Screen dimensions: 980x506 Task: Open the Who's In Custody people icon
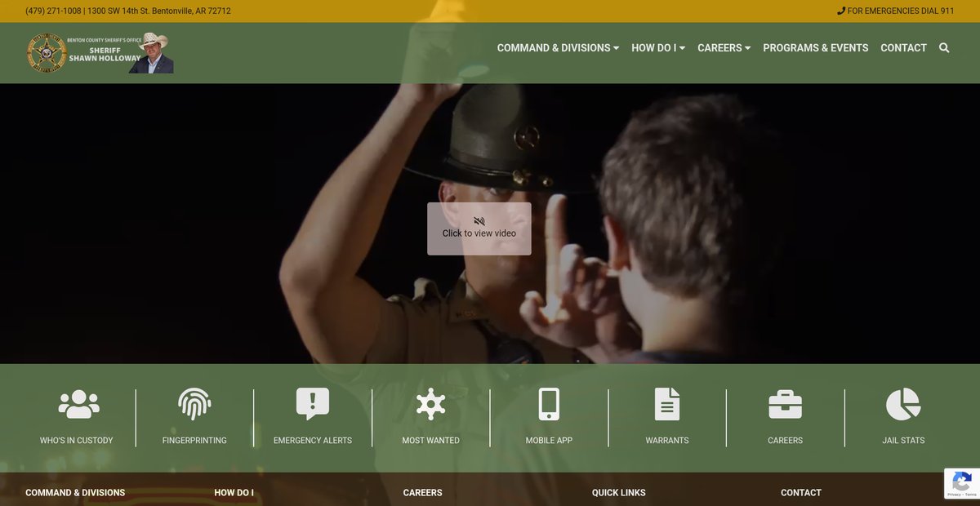coord(78,404)
